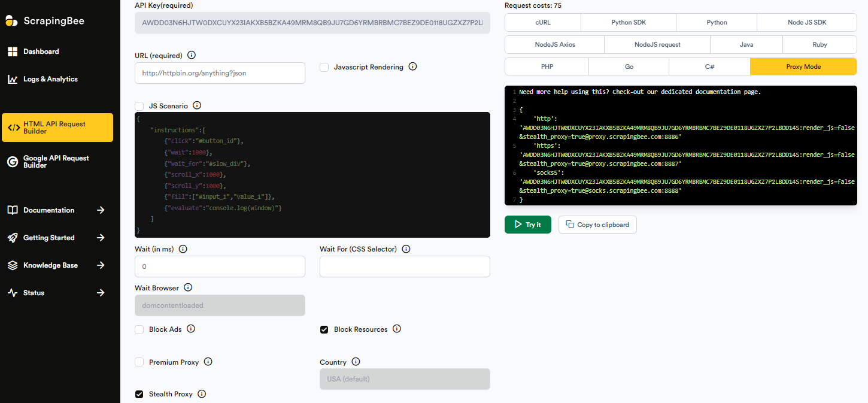
Task: Open the Country selection dropdown
Action: click(x=405, y=378)
